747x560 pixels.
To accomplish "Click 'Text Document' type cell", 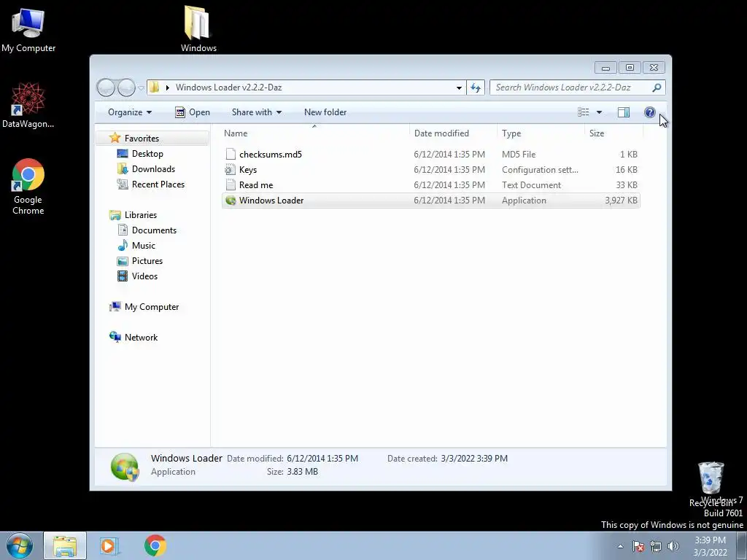I will [531, 185].
